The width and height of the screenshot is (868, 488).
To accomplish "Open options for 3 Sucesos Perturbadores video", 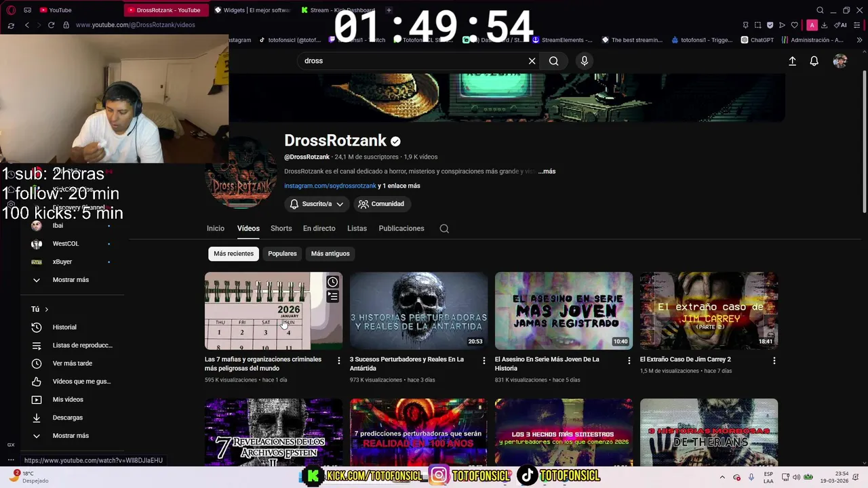I will tap(484, 361).
